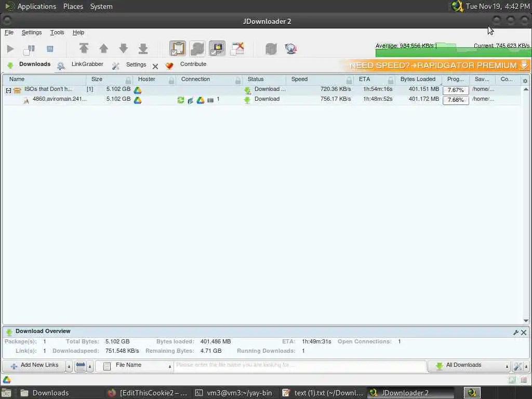Start all downloads with the play button
Screen dimensions: 532x399
(10, 49)
